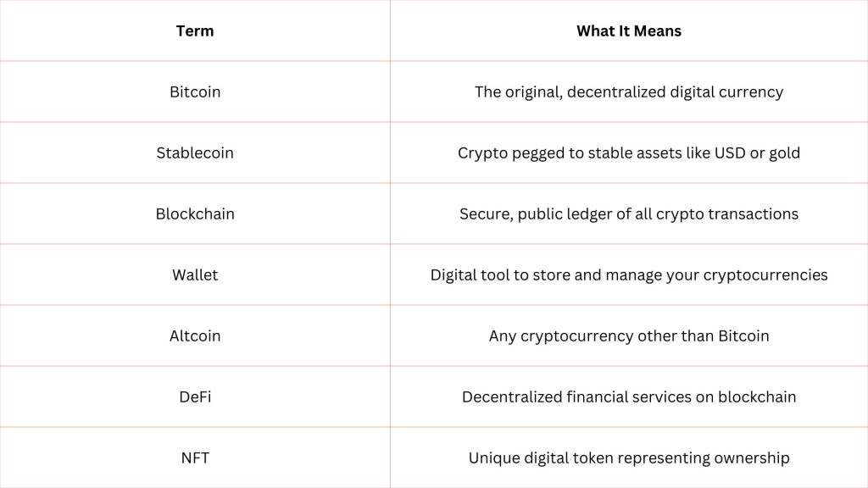Select the NFT term cell

coord(195,457)
